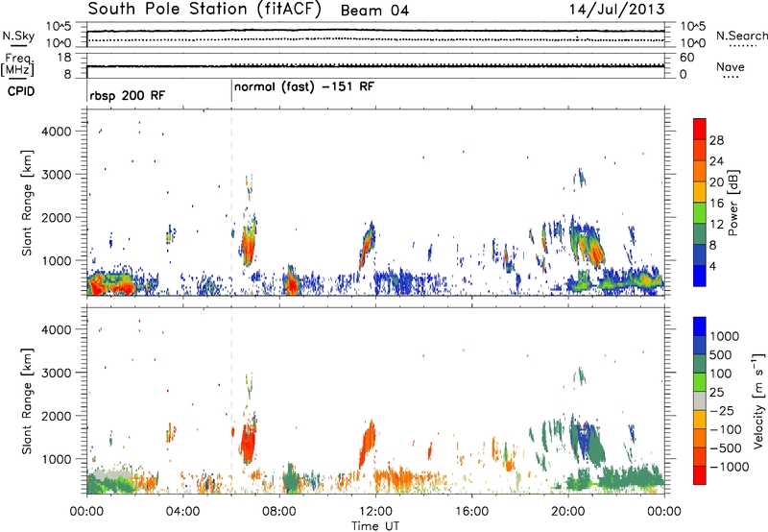Click the date '14/Jul/2013'
768x532 pixels.
coord(616,10)
